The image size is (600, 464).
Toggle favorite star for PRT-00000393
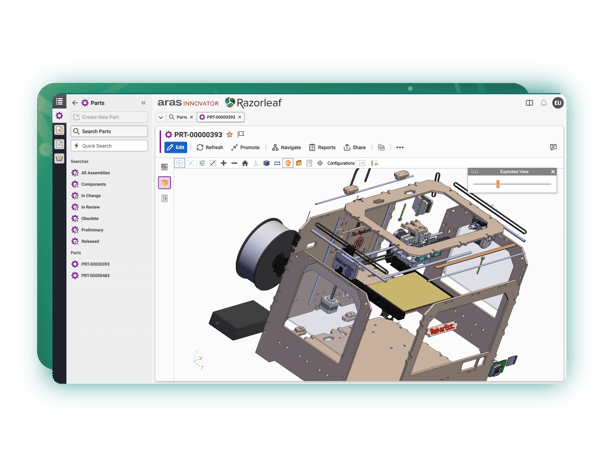point(230,134)
